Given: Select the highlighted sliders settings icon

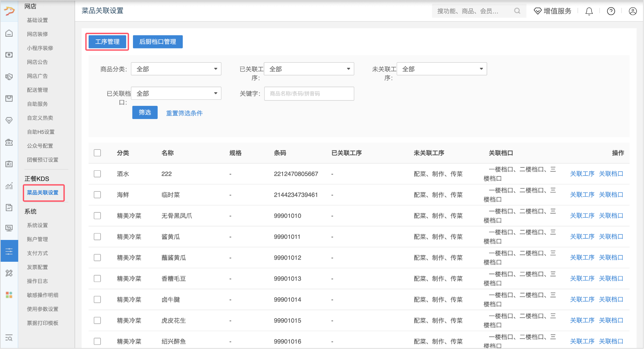Looking at the screenshot, I should point(9,251).
